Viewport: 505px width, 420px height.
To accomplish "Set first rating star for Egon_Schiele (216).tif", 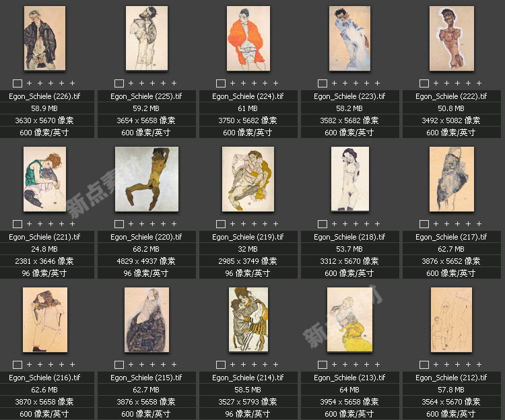I will click(x=30, y=364).
